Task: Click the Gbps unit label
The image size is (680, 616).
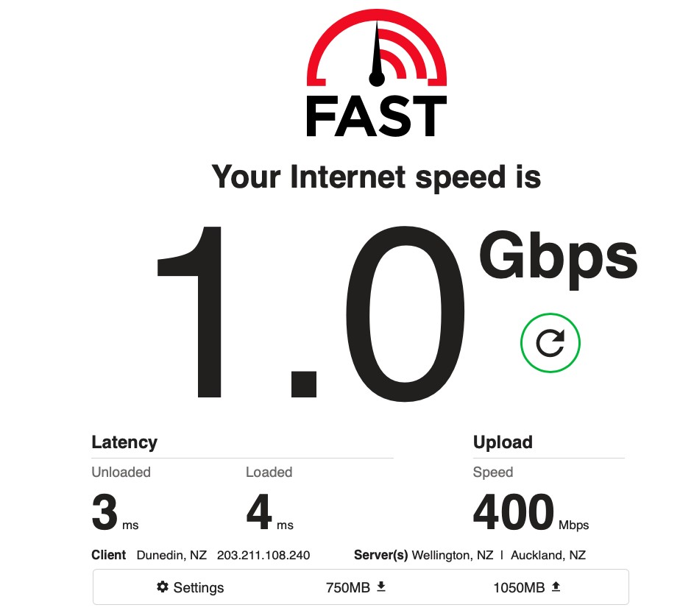Action: point(559,258)
